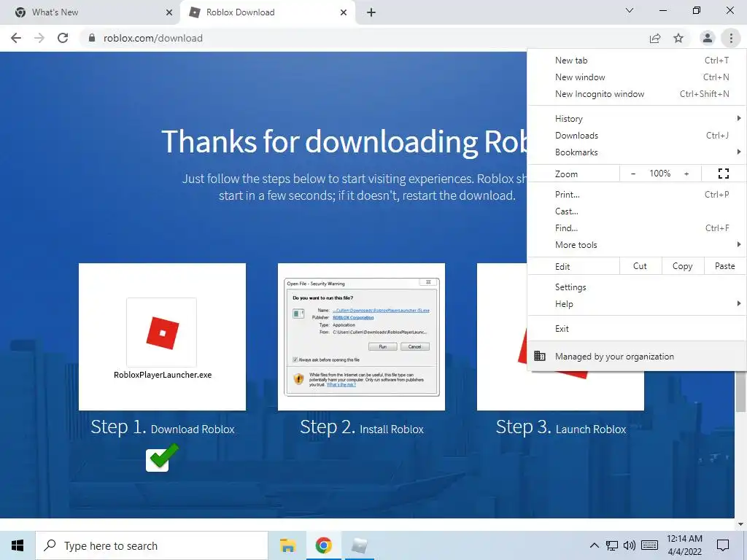Increase zoom with the plus button
747x560 pixels.
[686, 174]
